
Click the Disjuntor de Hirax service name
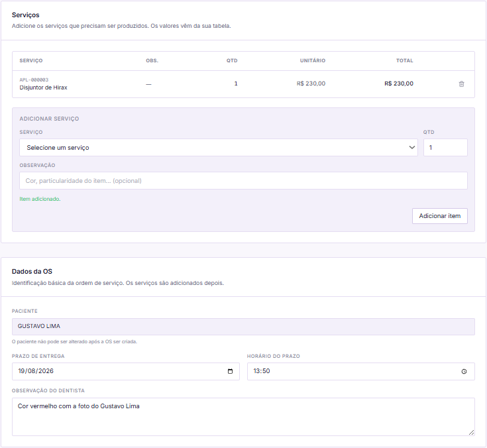tap(43, 87)
